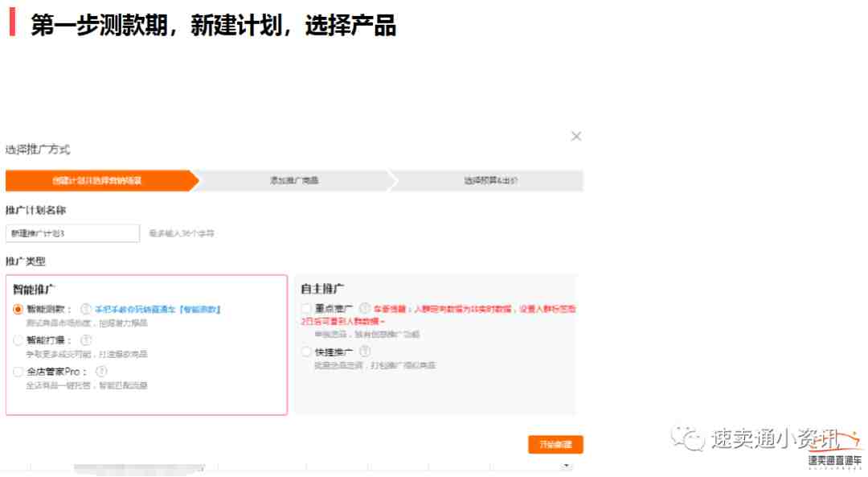Click the 推广计划名称 input field
Screen dimensions: 868x477
(72, 233)
